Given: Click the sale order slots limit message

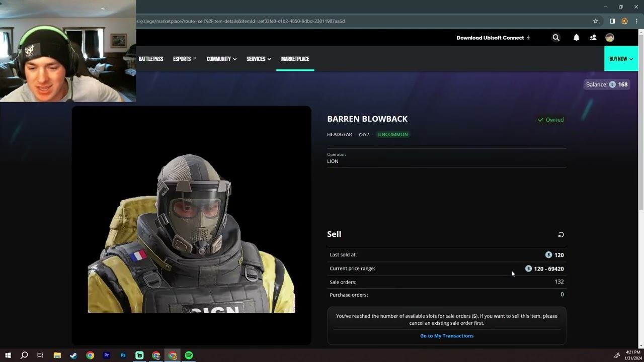Looking at the screenshot, I should click(x=447, y=319).
